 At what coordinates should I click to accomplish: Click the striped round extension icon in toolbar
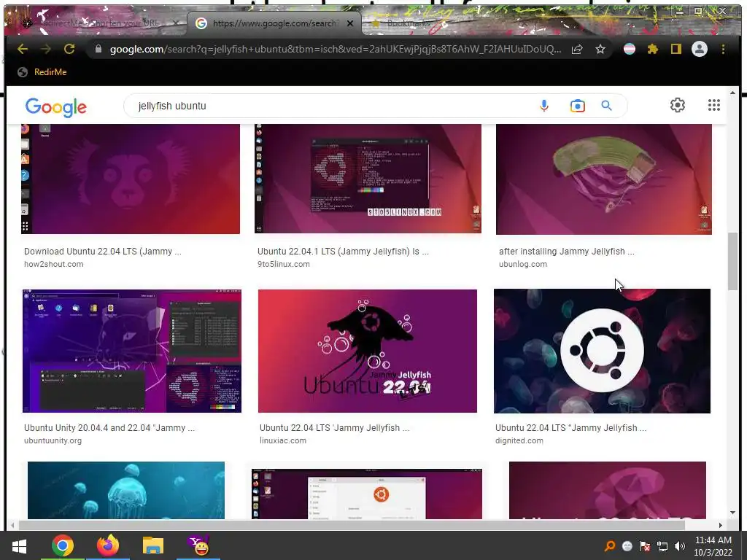[x=630, y=49]
